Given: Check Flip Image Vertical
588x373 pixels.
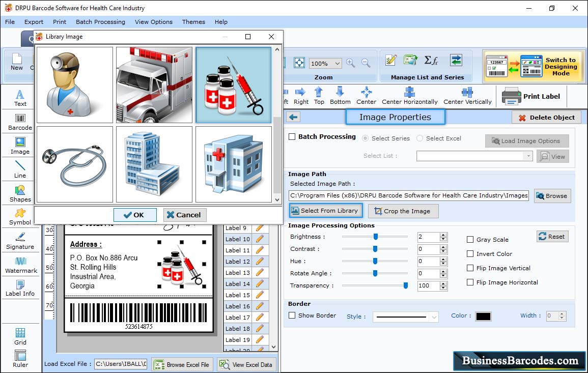Looking at the screenshot, I should (x=470, y=268).
